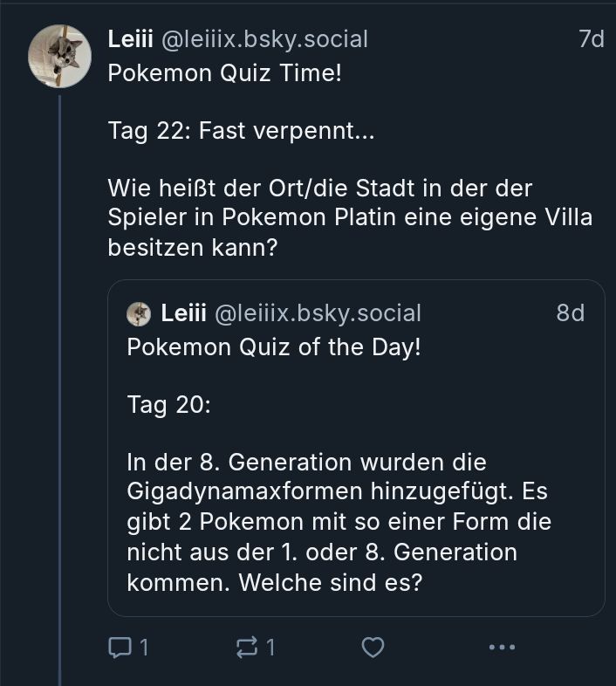Click the reply count next to the bubble
616x686 pixels.
point(144,648)
